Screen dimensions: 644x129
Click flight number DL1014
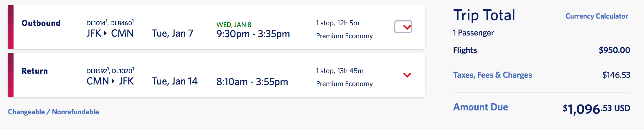point(96,23)
